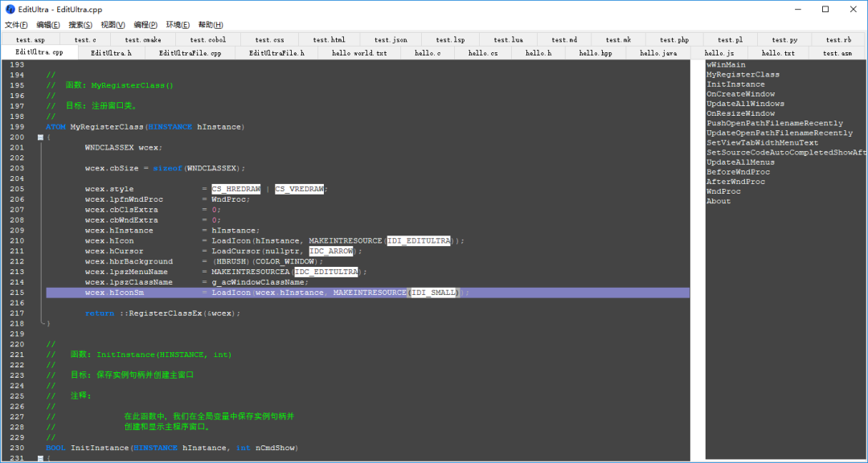The width and height of the screenshot is (868, 463).
Task: Collapse the fold marker at line 231
Action: point(40,458)
